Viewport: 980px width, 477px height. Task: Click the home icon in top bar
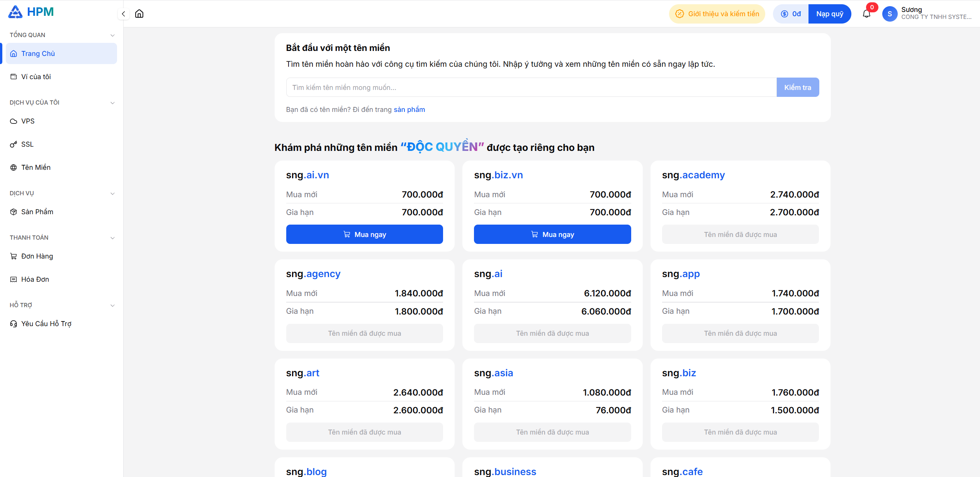[x=139, y=14]
